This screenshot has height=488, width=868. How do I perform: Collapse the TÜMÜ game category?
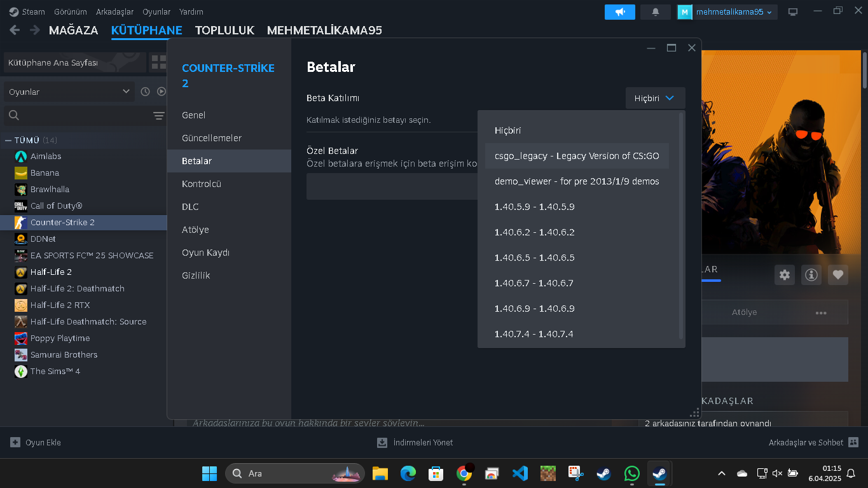8,140
